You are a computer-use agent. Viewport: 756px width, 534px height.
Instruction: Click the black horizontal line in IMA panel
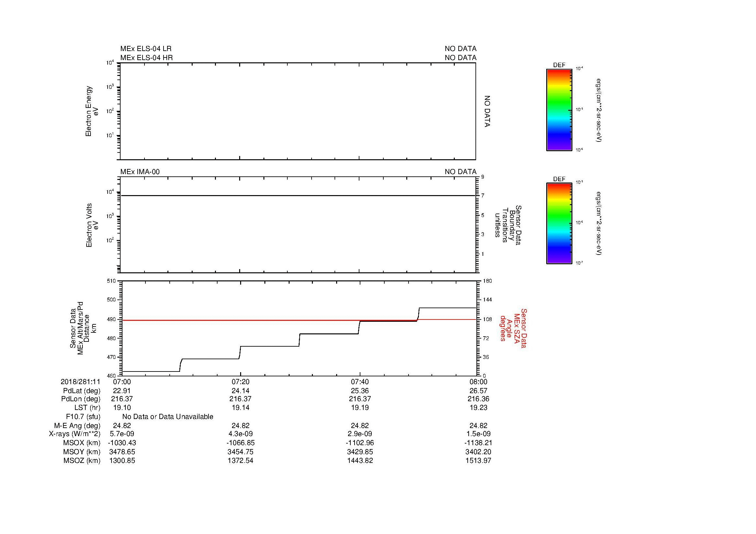tap(298, 195)
